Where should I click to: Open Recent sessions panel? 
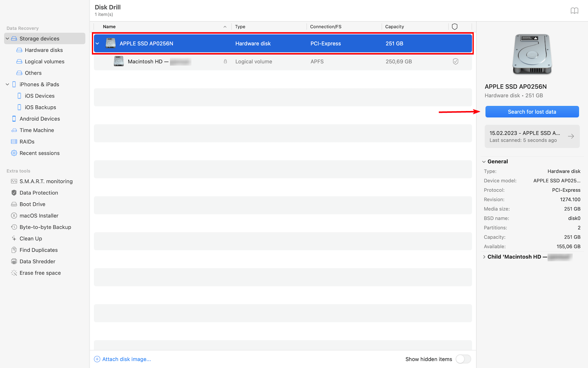point(40,153)
